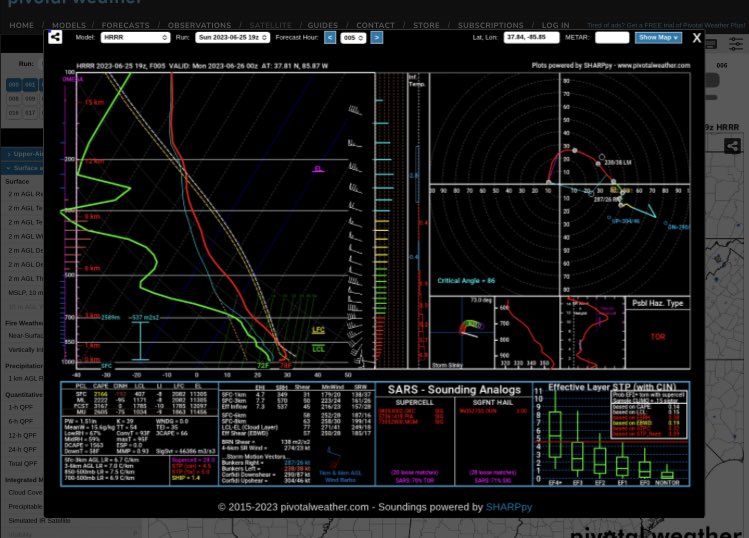Select 24-h QPF in sidebar
Screen dimensions: 749x538
(22, 450)
